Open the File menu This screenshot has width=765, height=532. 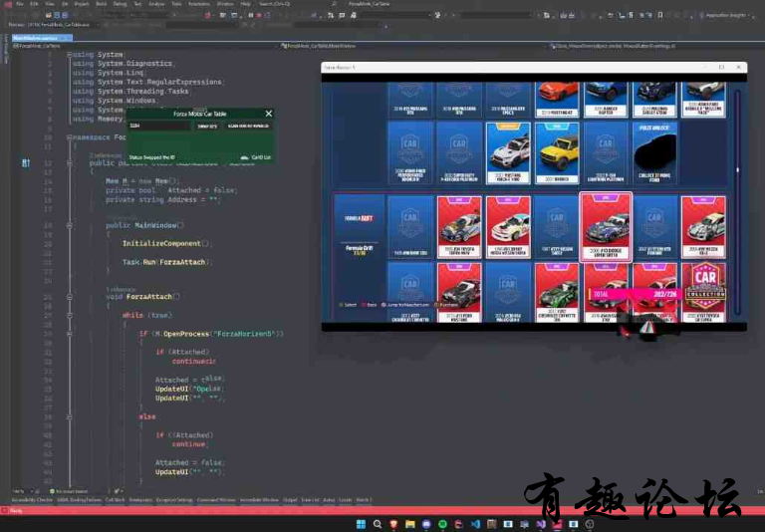(x=20, y=4)
